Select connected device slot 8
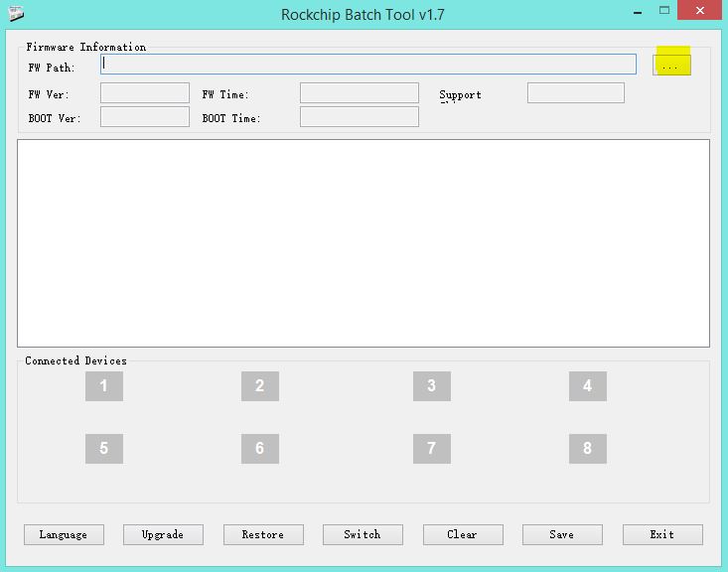Screen dimensions: 728x572 [588, 449]
